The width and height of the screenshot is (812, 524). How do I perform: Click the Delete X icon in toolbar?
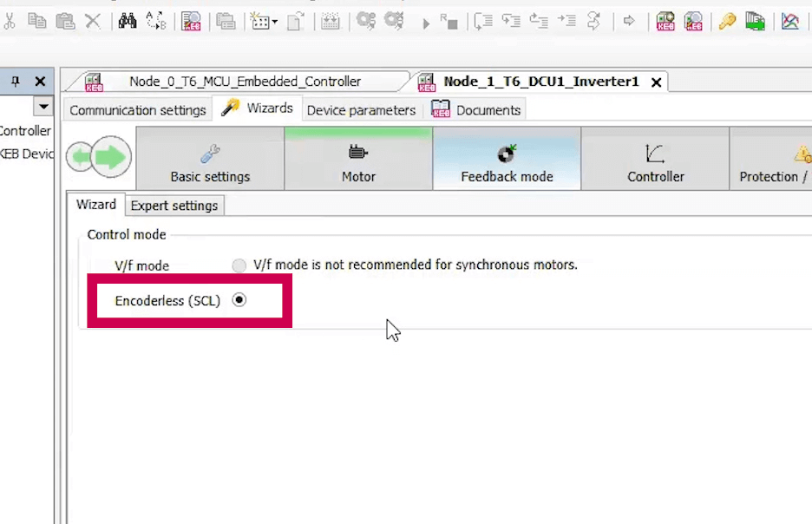pyautogui.click(x=93, y=21)
